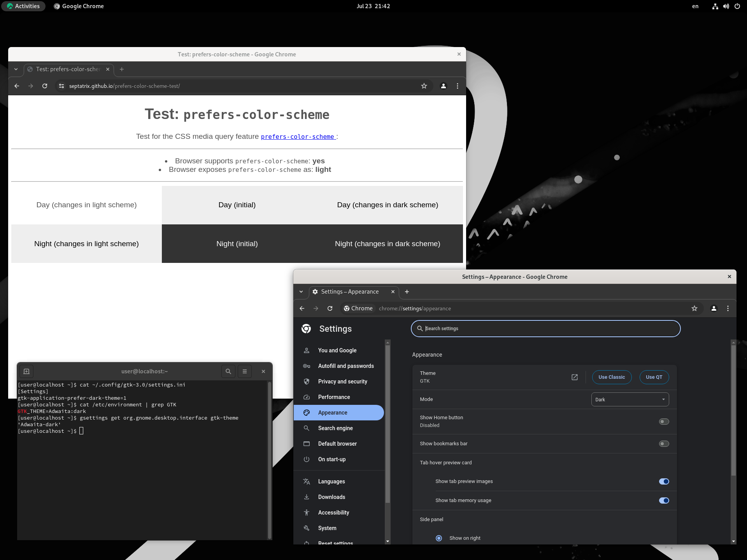Image resolution: width=747 pixels, height=560 pixels.
Task: Follow the prefers-color-scheme hyperlink
Action: (x=298, y=137)
